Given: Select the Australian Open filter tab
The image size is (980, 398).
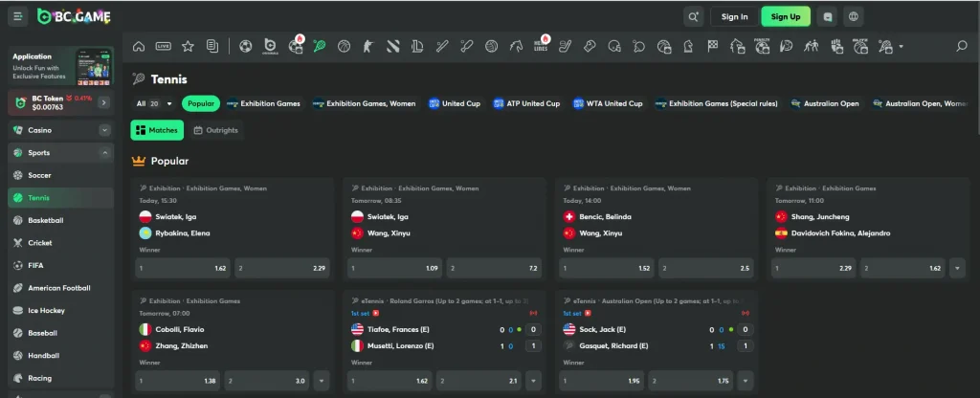Looking at the screenshot, I should pyautogui.click(x=825, y=103).
